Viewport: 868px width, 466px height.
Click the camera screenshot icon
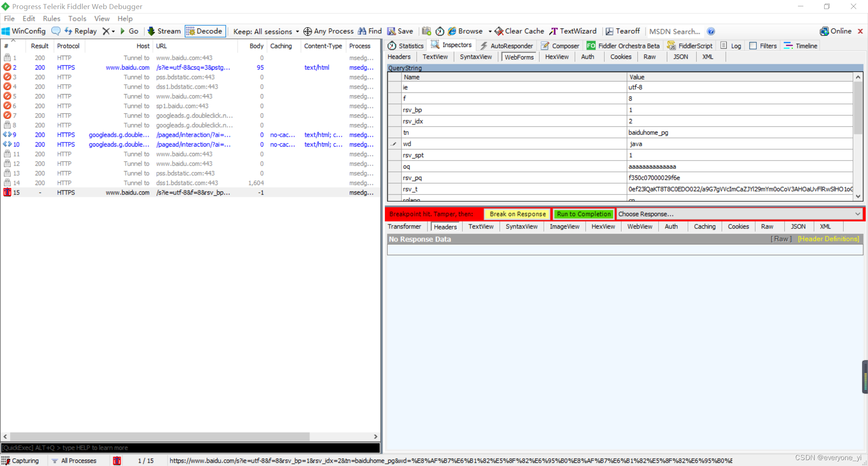[x=426, y=31]
